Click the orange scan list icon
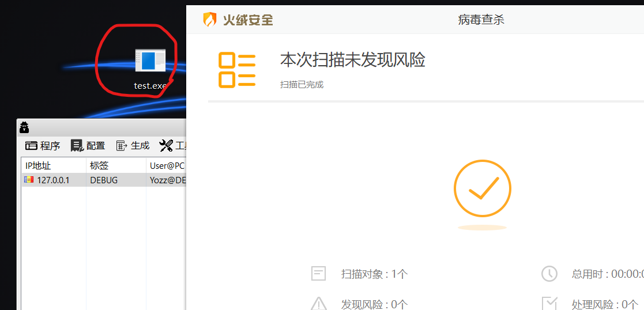The width and height of the screenshot is (644, 310). (x=237, y=70)
